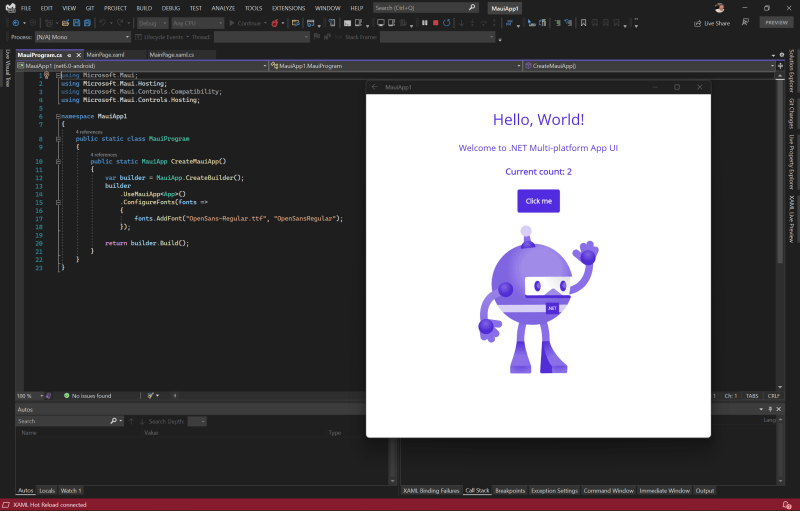Click the navigate backward circle icon
The height and width of the screenshot is (511, 800).
click(16, 23)
